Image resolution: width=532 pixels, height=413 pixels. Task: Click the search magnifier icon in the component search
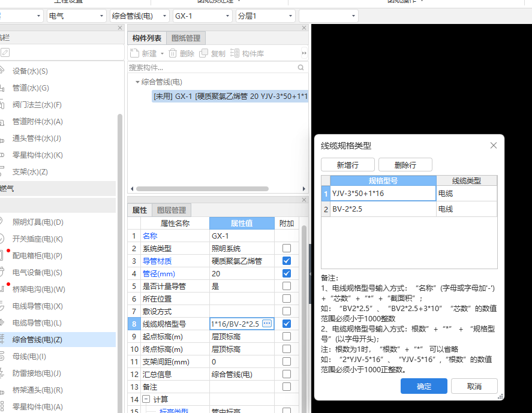[x=300, y=68]
